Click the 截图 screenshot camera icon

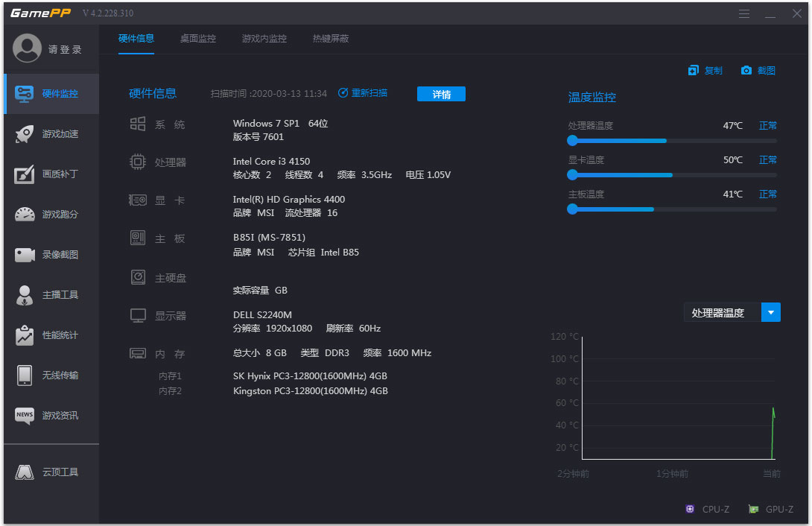(x=746, y=71)
